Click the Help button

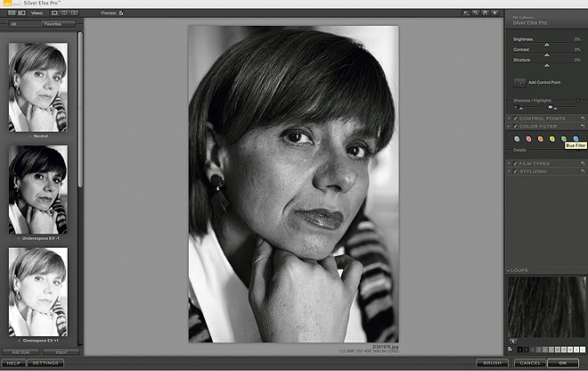coord(13,363)
